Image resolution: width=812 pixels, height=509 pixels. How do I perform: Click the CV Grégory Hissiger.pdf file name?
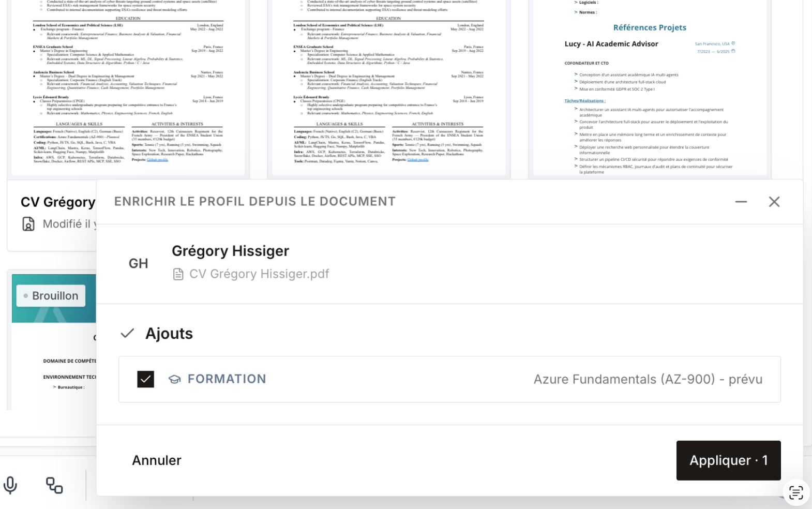click(x=259, y=274)
